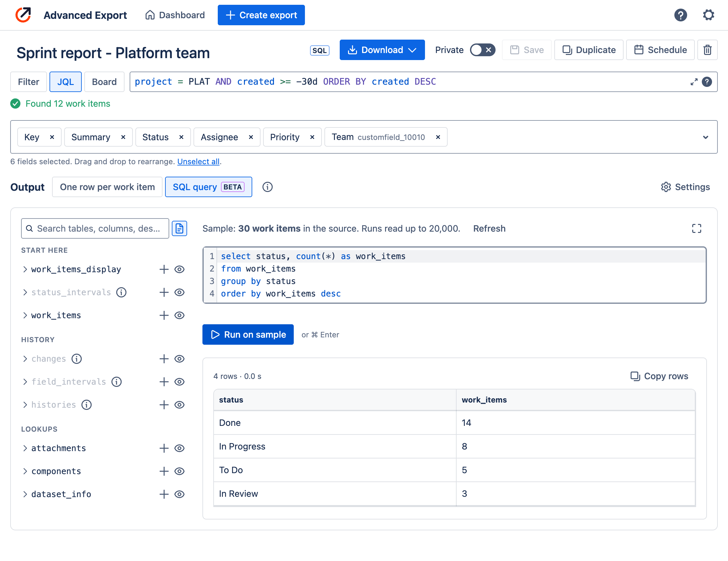Click Run on sample button
Screen dimensions: 728x561
(248, 334)
